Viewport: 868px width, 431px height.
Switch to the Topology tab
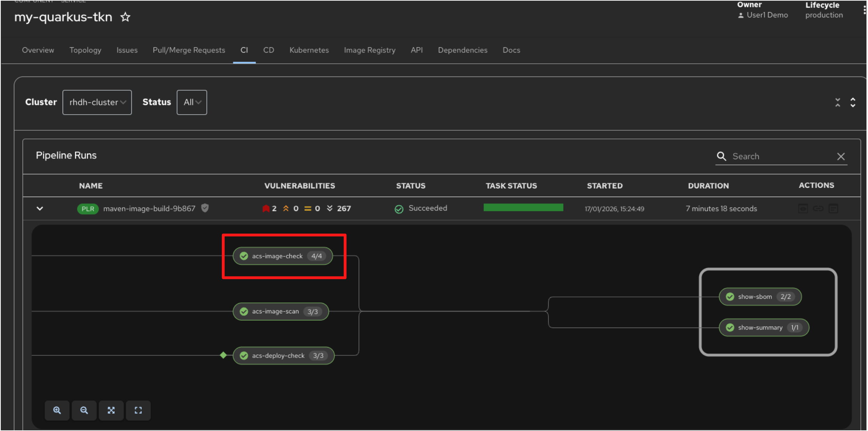(x=85, y=50)
